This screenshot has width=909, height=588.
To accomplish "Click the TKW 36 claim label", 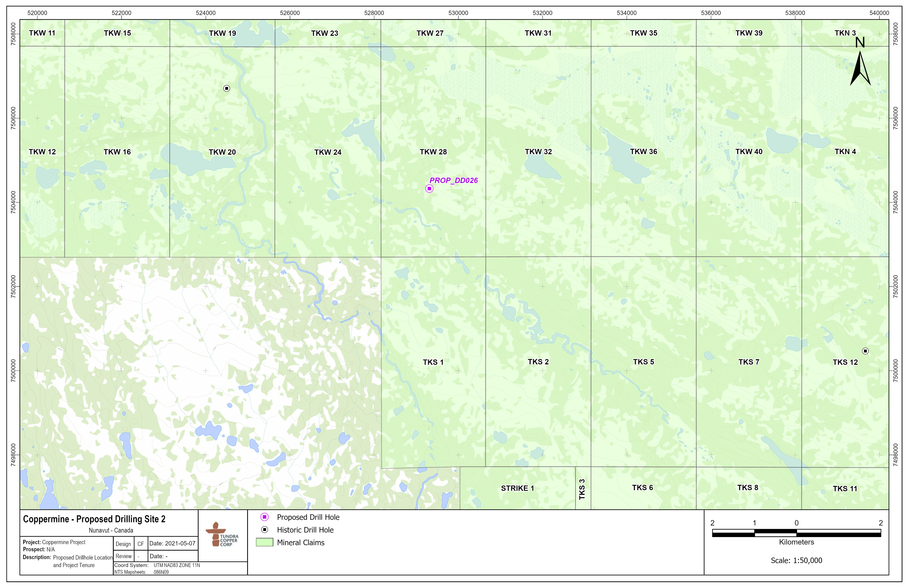I will tap(644, 152).
